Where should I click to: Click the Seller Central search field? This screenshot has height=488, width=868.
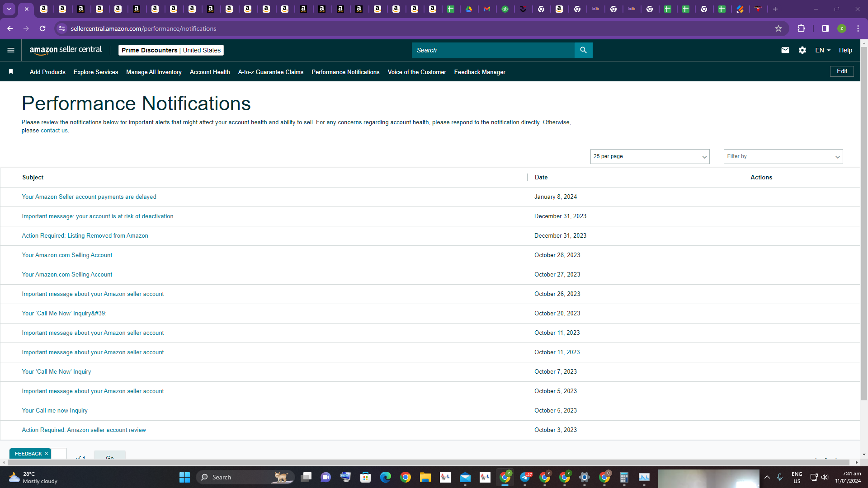pos(493,50)
